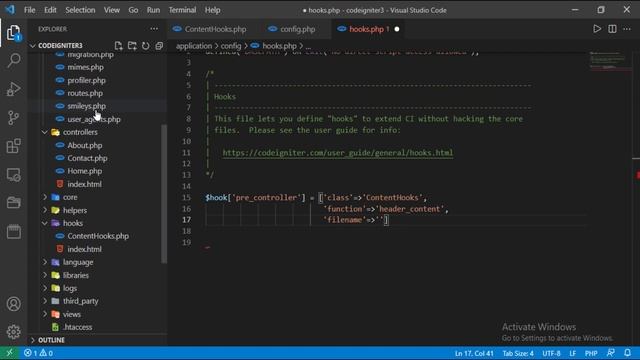Create a new file in CODEIGNITER3
This screenshot has height=360, width=640.
point(118,45)
